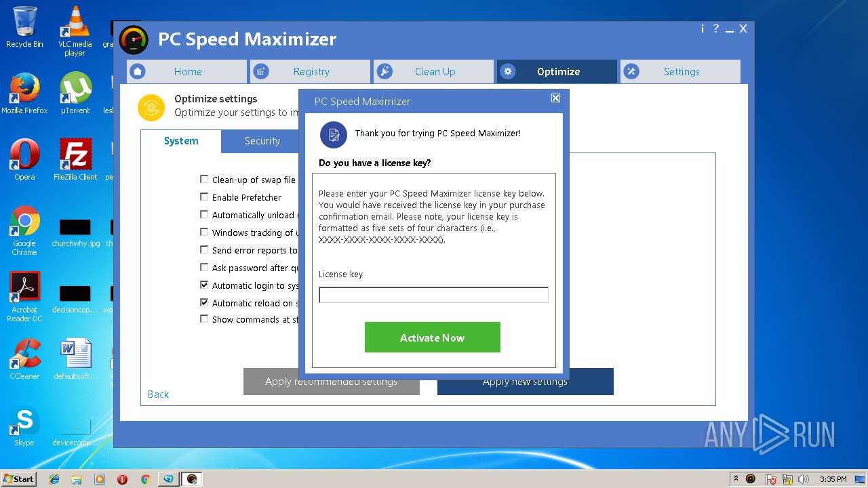
Task: Open CCleaner desktop icon
Action: (24, 359)
